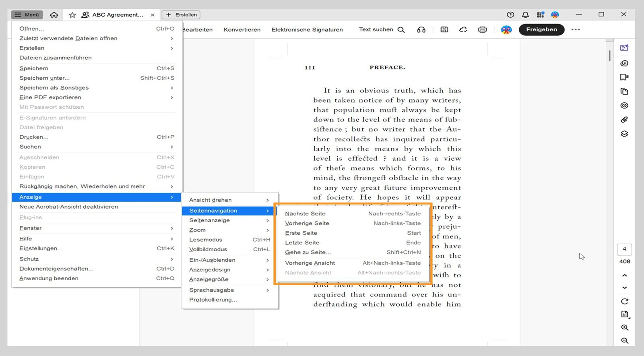Click the Text suchen search magnifier
This screenshot has width=644, height=356.
401,30
